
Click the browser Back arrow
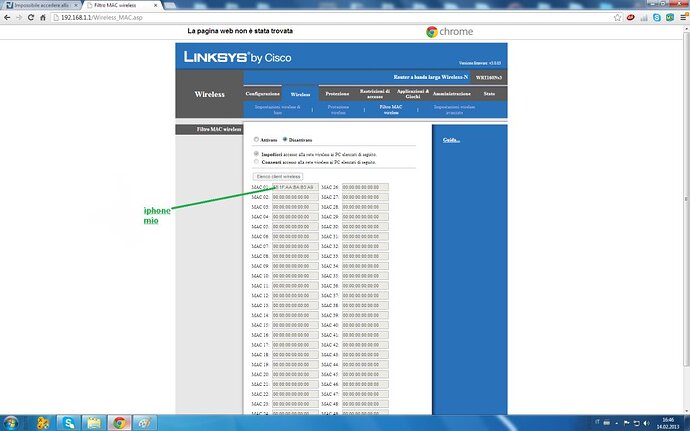[x=7, y=17]
